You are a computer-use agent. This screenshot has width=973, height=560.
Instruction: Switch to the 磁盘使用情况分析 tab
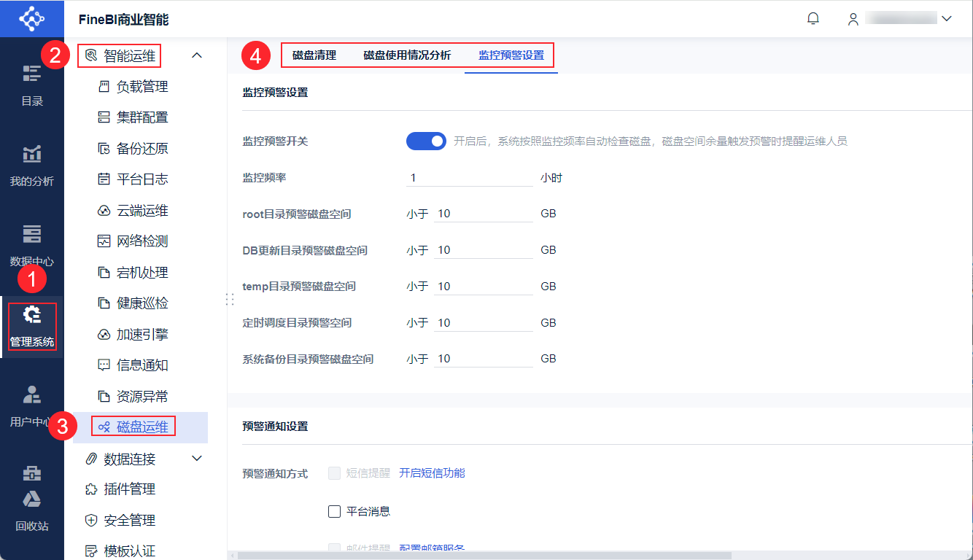(407, 55)
